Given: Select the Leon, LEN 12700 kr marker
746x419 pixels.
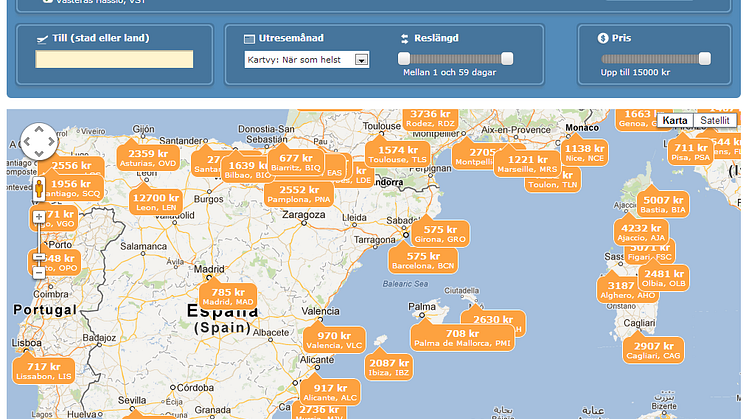Looking at the screenshot, I should tap(155, 203).
